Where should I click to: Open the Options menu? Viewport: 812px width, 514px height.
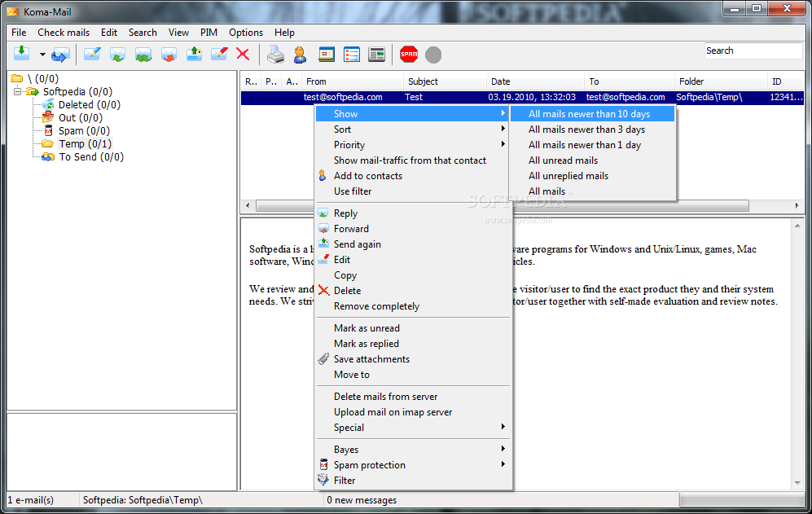click(x=246, y=32)
